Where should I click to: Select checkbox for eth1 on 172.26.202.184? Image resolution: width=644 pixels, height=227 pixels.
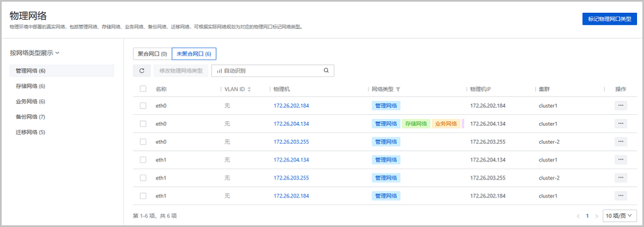pyautogui.click(x=143, y=196)
